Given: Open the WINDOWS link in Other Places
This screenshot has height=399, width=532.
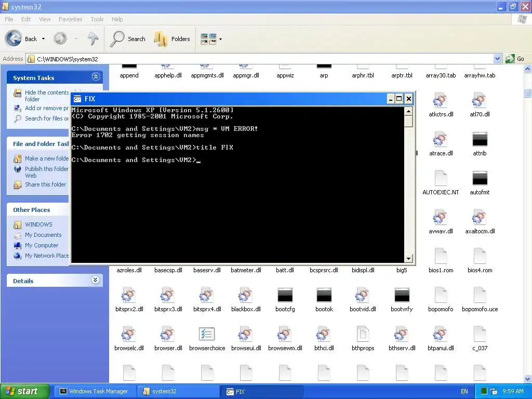Looking at the screenshot, I should [38, 224].
